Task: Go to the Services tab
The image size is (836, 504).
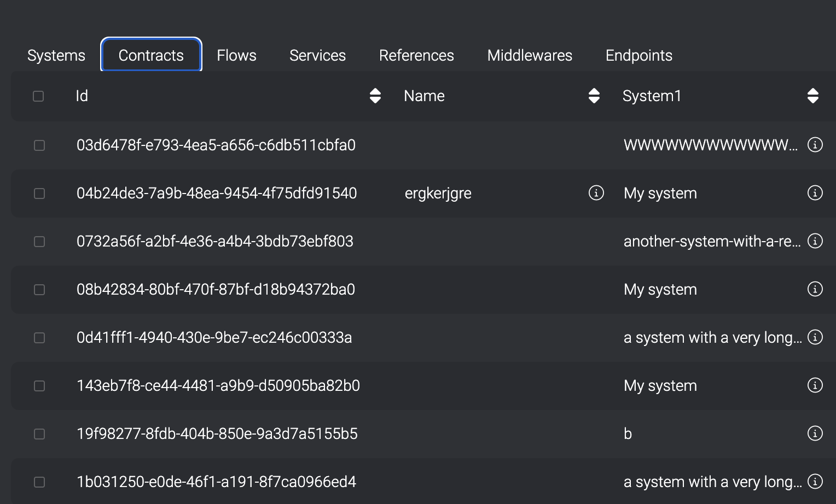Action: pyautogui.click(x=317, y=55)
